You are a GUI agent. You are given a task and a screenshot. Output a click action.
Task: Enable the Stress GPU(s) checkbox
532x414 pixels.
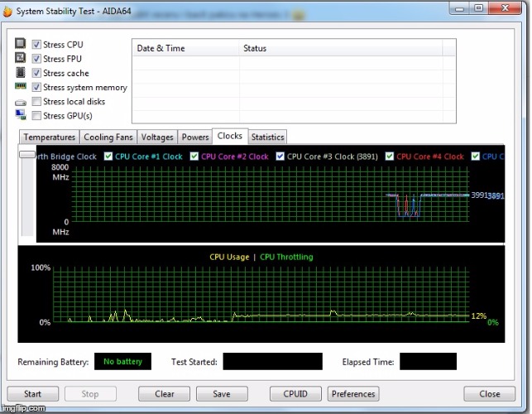(x=36, y=116)
